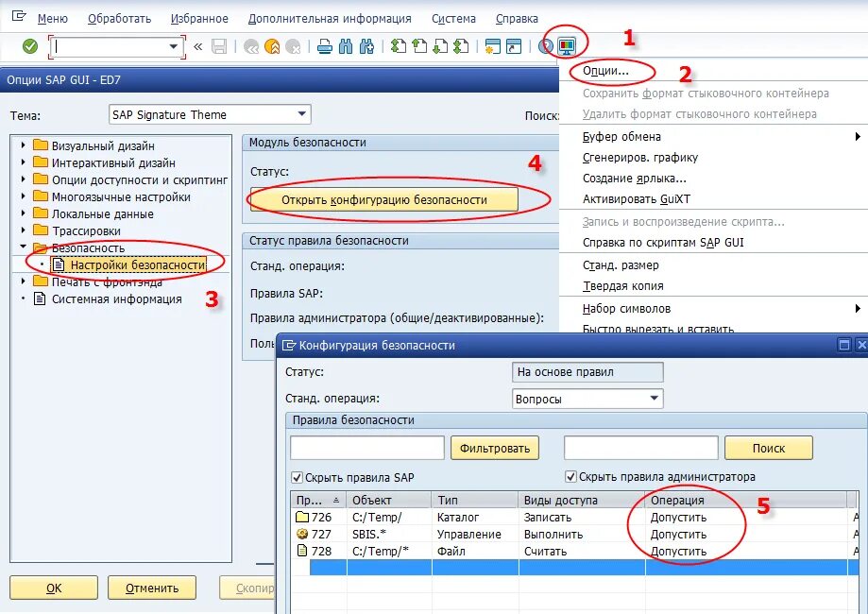Choose Опции... in the dropdown menu

[605, 71]
